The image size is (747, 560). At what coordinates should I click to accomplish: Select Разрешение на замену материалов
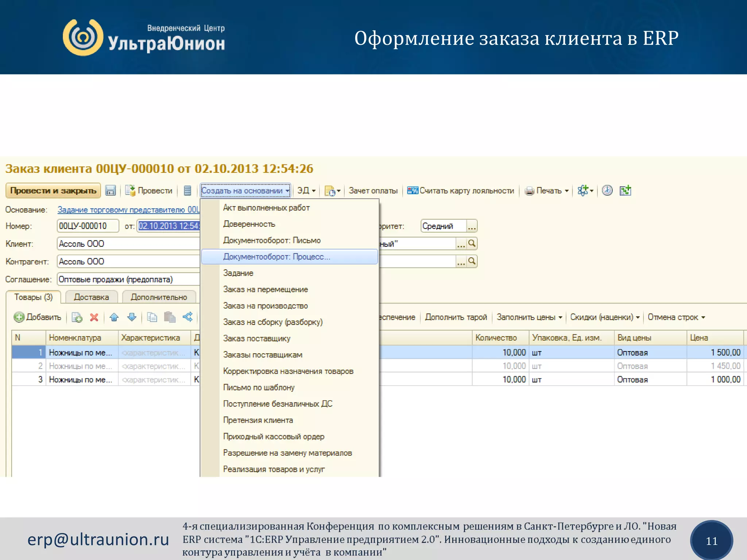[x=290, y=453]
